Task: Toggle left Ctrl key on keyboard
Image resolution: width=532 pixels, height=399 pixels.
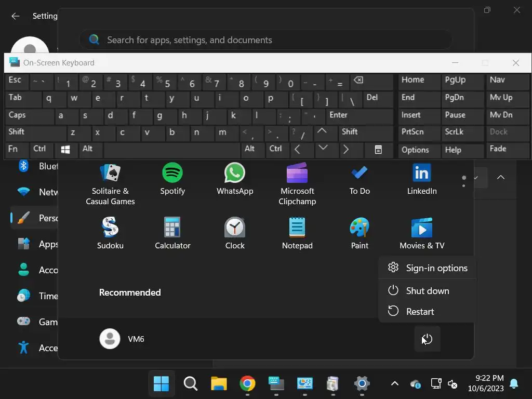Action: click(x=42, y=150)
